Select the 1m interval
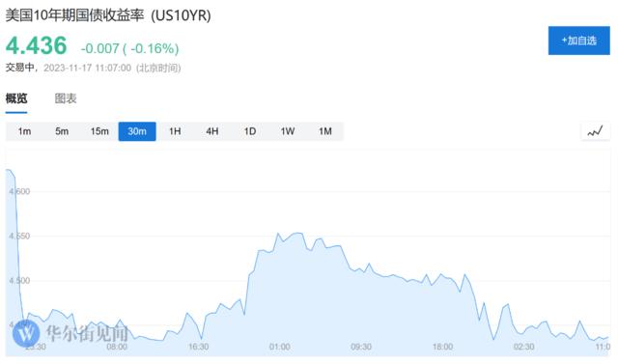This screenshot has width=618, height=364. [x=24, y=131]
